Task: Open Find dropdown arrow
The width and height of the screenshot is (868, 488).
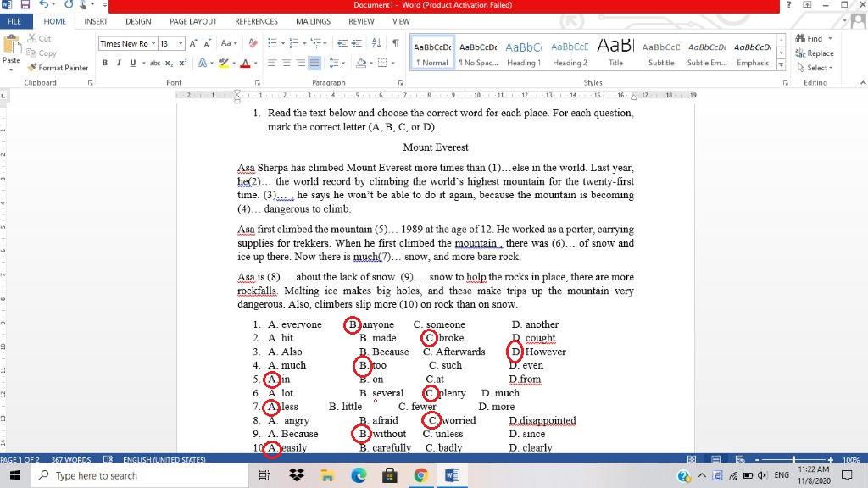Action: 830,38
